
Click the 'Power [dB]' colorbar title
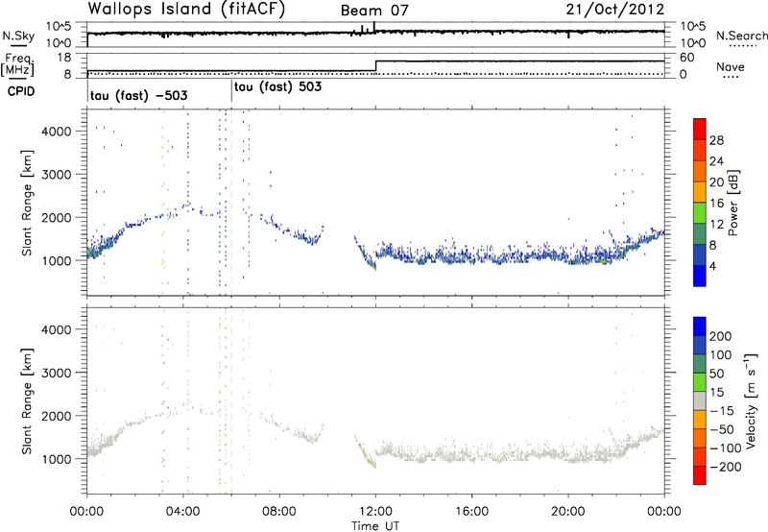tap(732, 203)
